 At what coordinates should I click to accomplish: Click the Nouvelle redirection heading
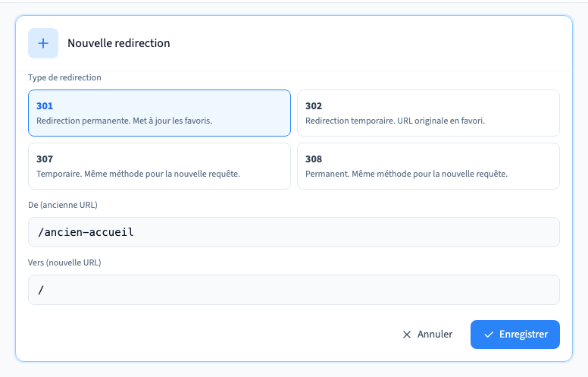tap(118, 43)
